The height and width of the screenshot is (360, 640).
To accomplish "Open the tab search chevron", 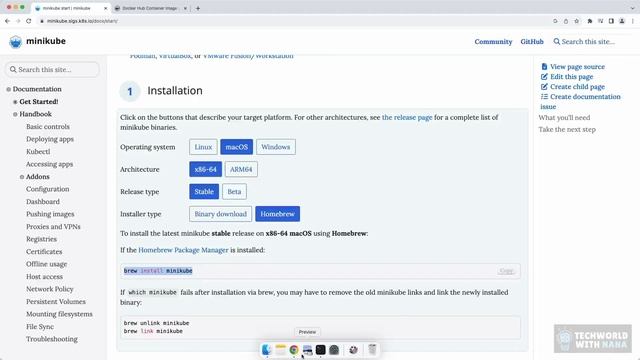I will pos(632,8).
